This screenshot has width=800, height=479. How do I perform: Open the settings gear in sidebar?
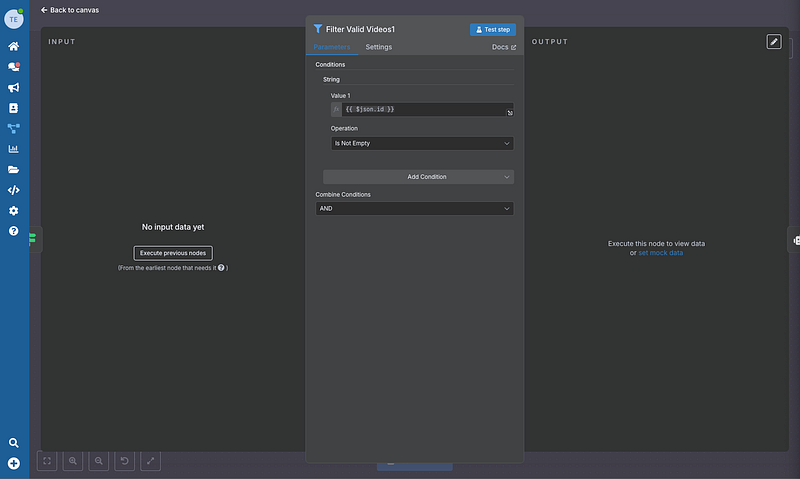coord(14,211)
